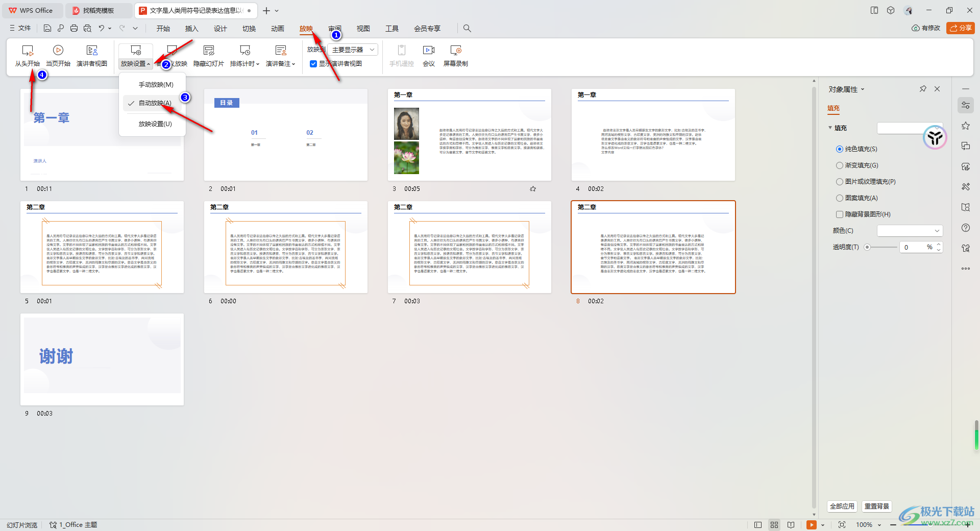Image resolution: width=980 pixels, height=531 pixels.
Task: Click the 分享 share button
Action: [961, 28]
